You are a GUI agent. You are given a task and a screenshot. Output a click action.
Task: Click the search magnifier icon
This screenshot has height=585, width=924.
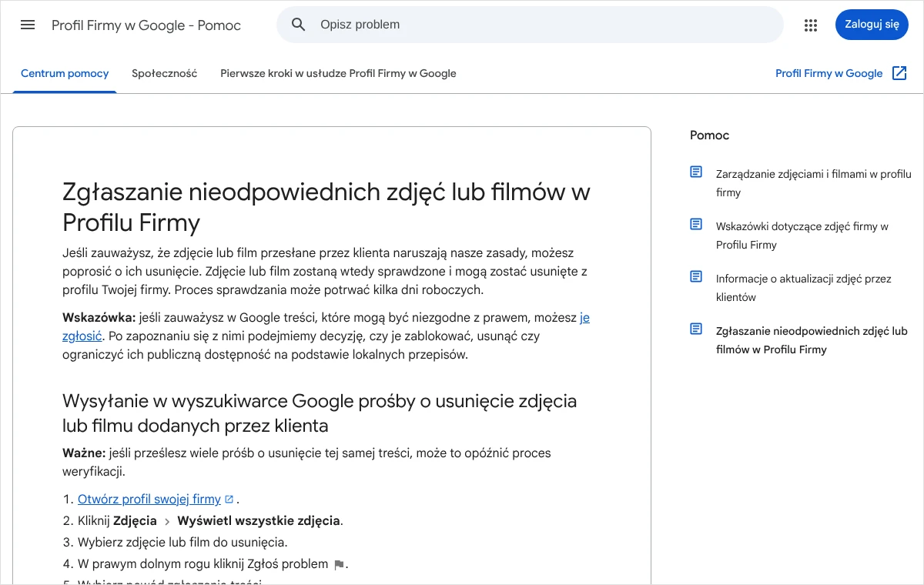tap(299, 25)
